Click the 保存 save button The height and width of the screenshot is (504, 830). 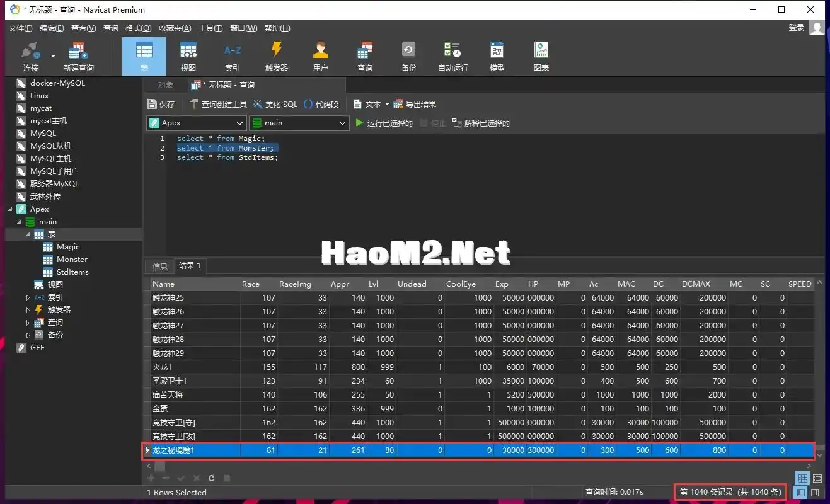coord(161,105)
